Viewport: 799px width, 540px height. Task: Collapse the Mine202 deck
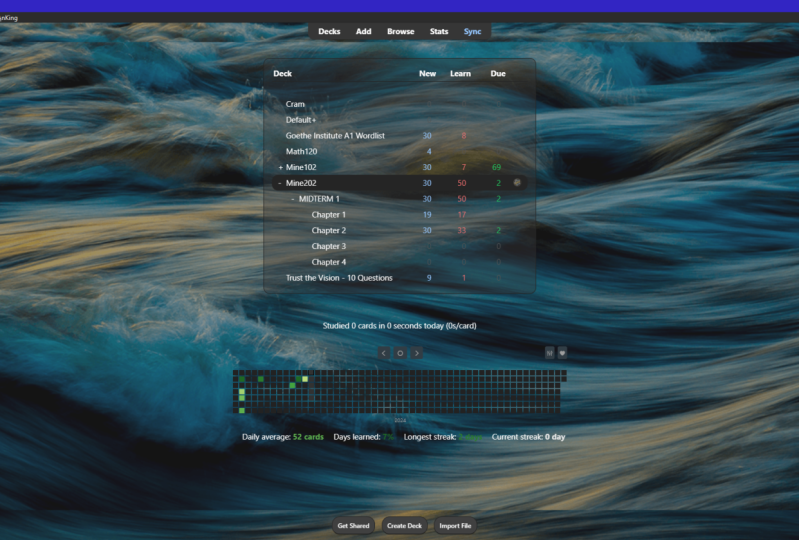(280, 183)
